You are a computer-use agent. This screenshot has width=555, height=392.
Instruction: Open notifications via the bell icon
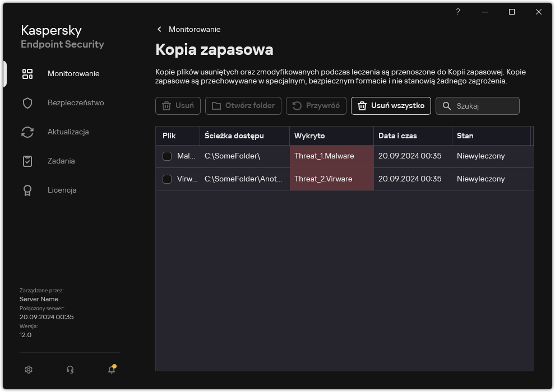[111, 370]
